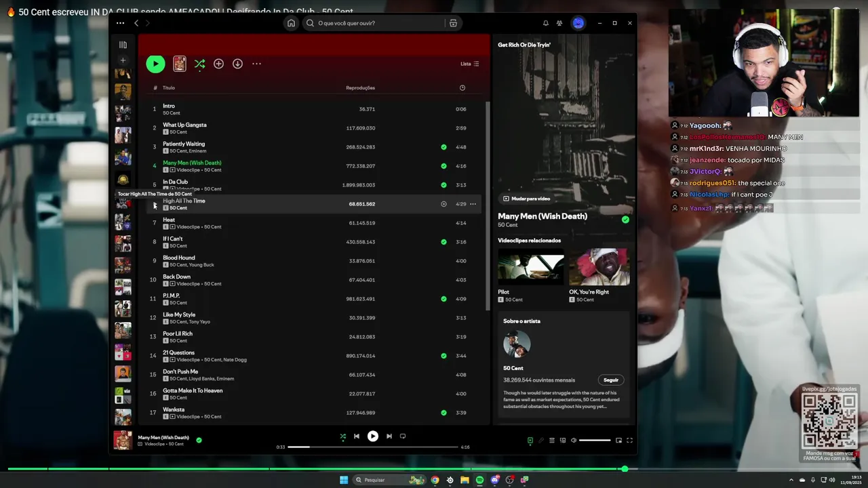This screenshot has width=868, height=488.
Task: Click Seguir to follow 50 Cent
Action: [x=611, y=380]
